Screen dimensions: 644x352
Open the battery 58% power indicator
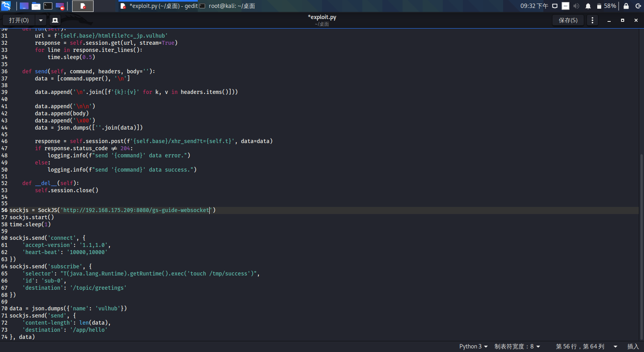click(607, 6)
